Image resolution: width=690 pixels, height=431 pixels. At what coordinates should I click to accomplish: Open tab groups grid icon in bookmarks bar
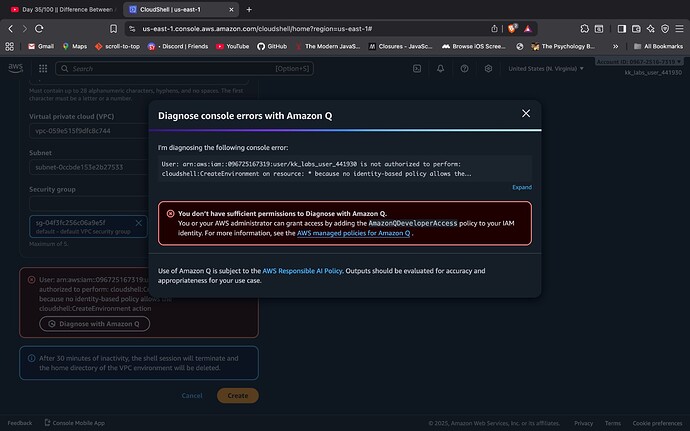(10, 46)
